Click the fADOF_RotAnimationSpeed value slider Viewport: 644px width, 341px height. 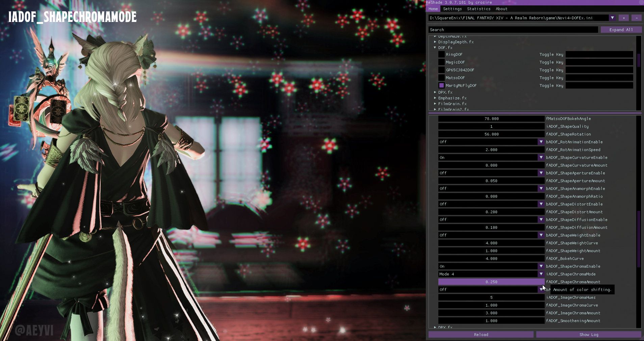click(x=491, y=150)
